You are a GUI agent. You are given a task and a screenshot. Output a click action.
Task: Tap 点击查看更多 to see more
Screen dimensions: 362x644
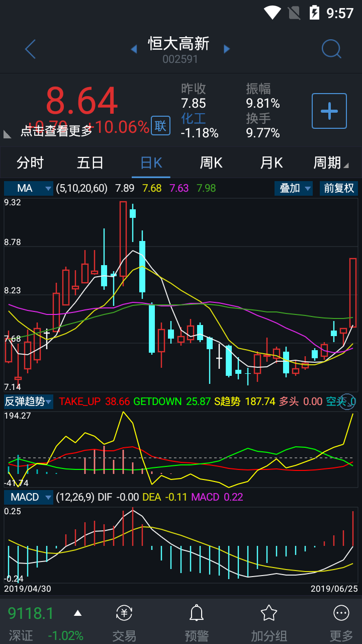tap(56, 131)
